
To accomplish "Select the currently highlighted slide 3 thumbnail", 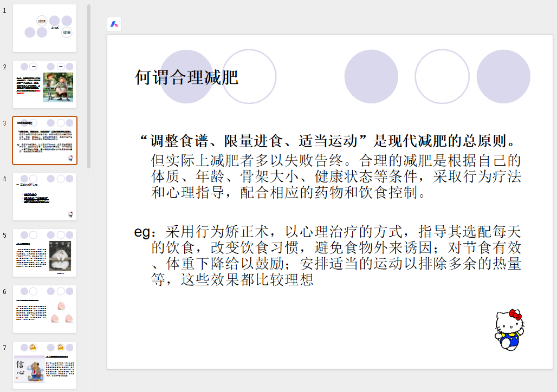I will tap(44, 140).
